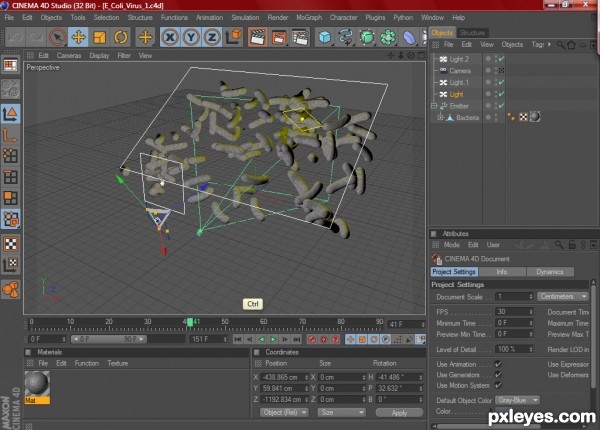This screenshot has height=430, width=600.
Task: Toggle the Y axis lock
Action: tap(191, 37)
